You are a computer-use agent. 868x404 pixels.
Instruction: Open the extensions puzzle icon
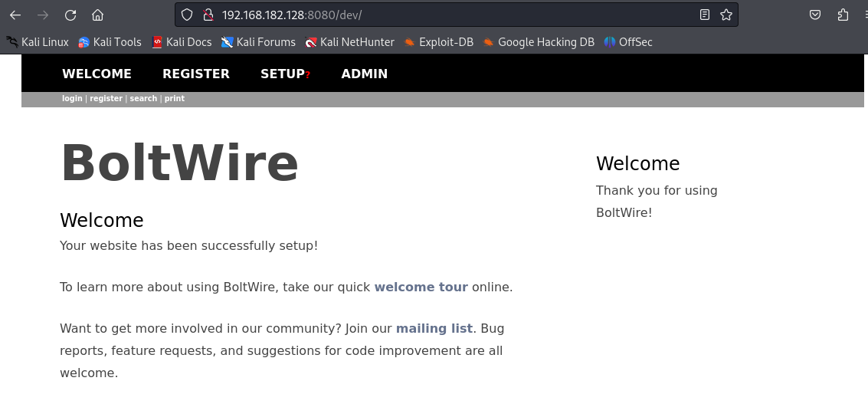click(x=843, y=15)
